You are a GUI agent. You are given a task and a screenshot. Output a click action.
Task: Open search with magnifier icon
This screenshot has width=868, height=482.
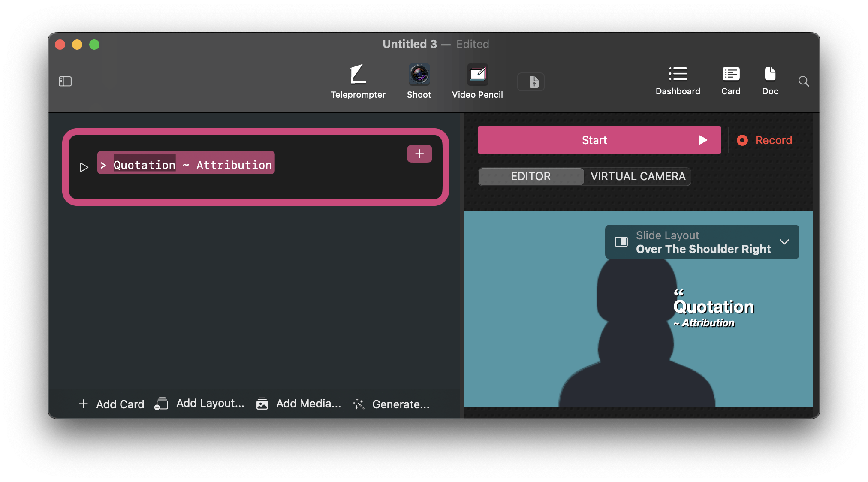804,81
